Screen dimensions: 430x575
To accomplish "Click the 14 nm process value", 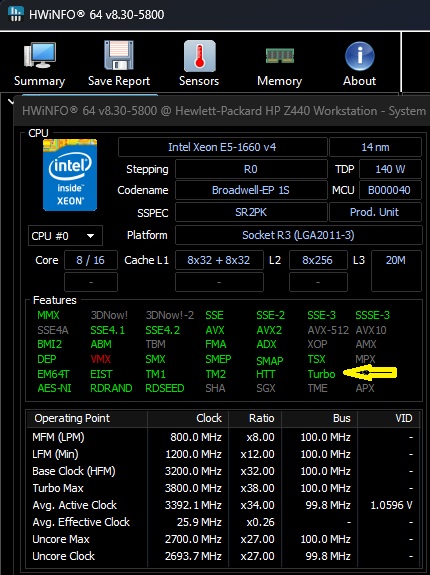I will (x=375, y=147).
